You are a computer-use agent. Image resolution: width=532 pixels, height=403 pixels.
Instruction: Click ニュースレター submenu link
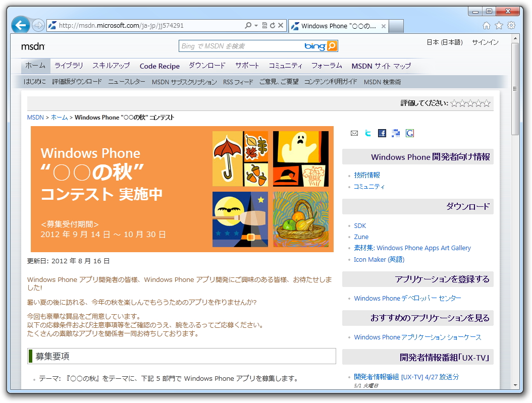pos(127,82)
